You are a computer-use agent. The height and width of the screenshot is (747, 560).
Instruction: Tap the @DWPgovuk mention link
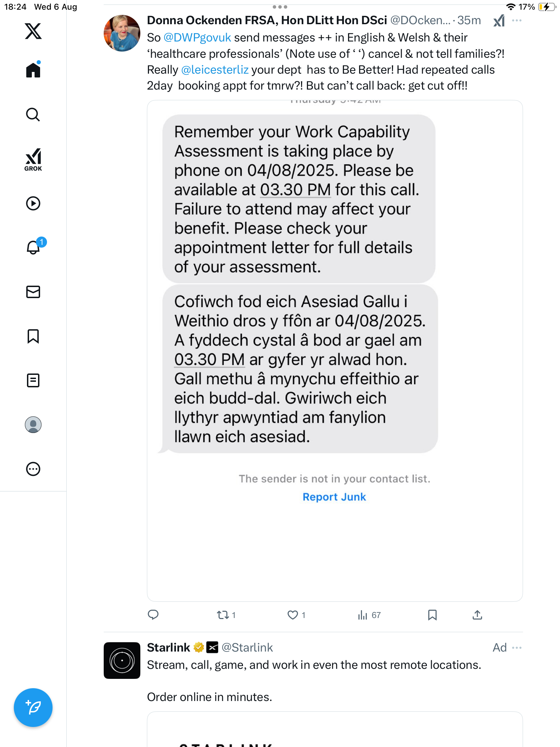click(x=197, y=37)
